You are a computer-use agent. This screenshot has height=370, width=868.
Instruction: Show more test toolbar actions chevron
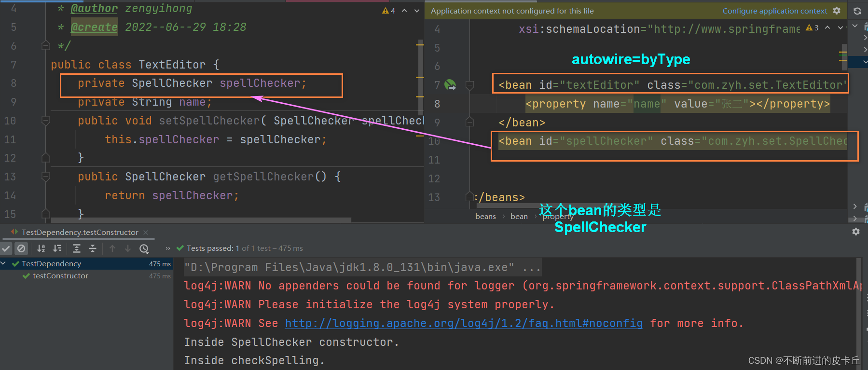coord(167,248)
